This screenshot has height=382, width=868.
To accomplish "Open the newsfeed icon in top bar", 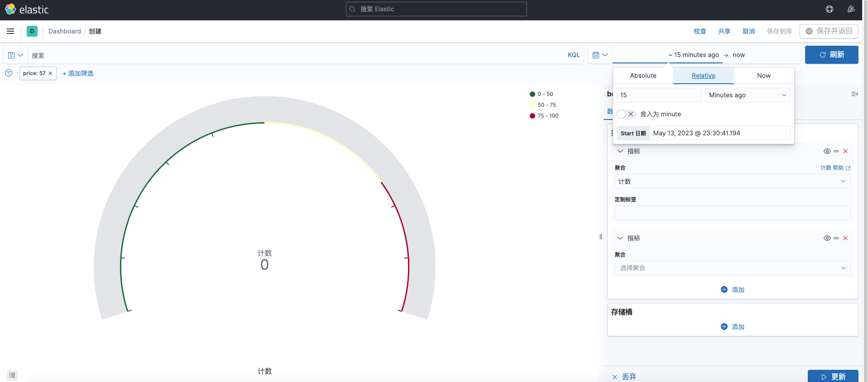I will (x=851, y=9).
